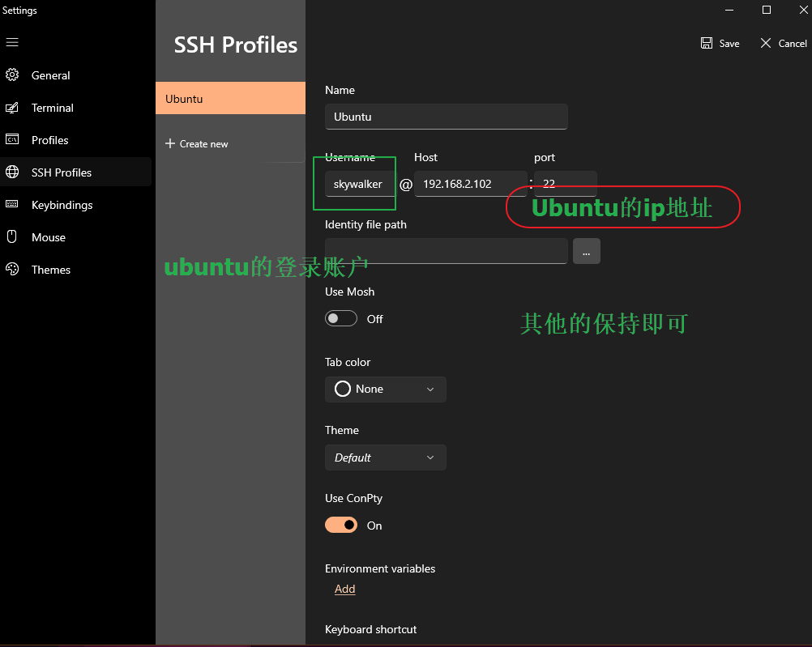
Task: Click the hamburger menu icon
Action: click(x=12, y=42)
